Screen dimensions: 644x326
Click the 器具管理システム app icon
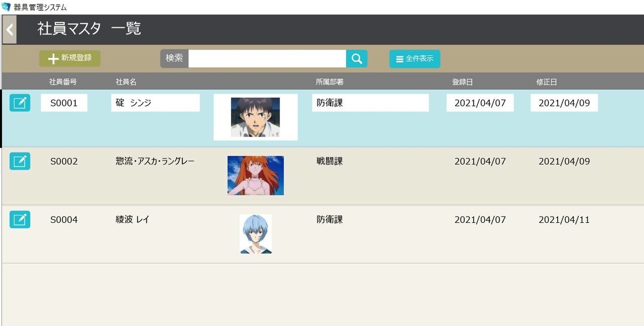(6, 7)
